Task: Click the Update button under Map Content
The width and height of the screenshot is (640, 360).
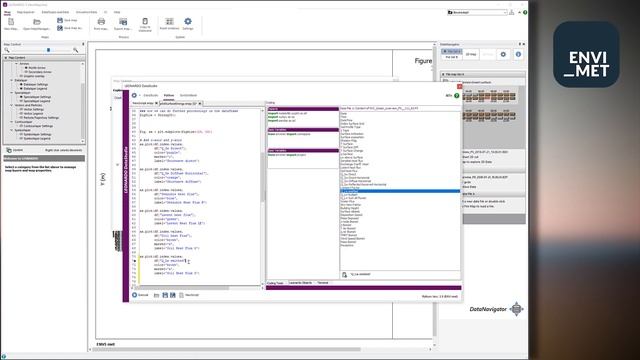Action: click(15, 150)
